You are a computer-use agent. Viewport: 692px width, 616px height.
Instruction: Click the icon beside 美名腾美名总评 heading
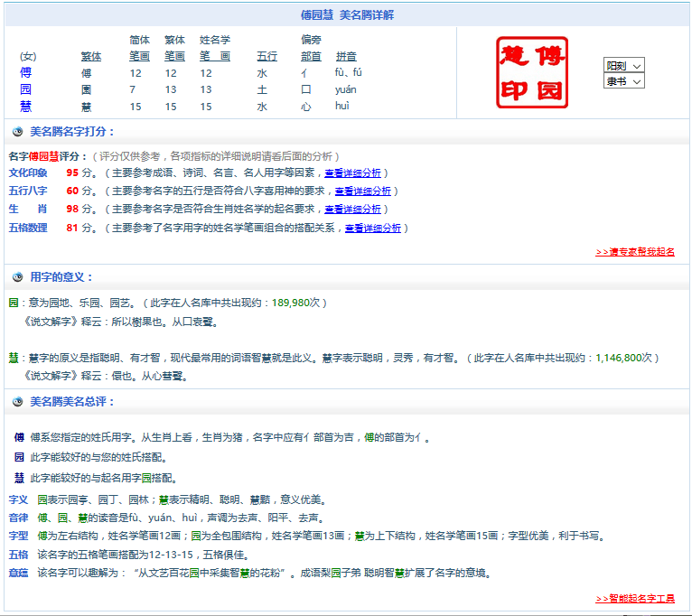tap(17, 402)
